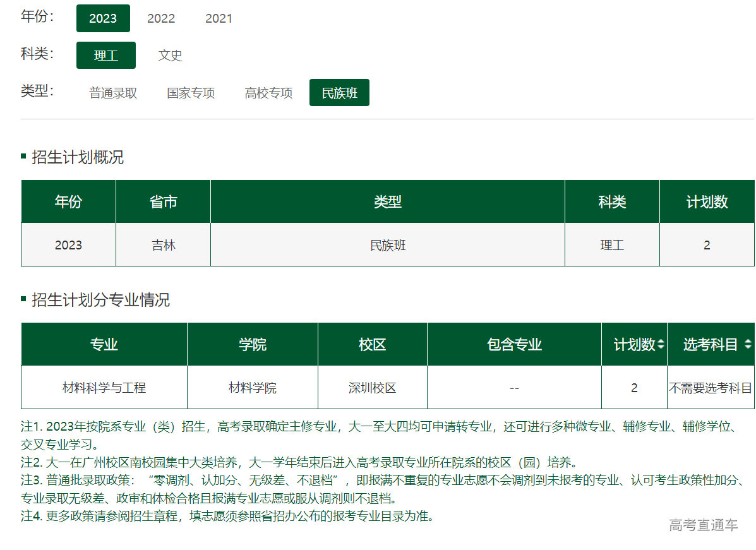Click sort arrows beside 计划数 in majors table
The height and width of the screenshot is (550, 756).
661,345
